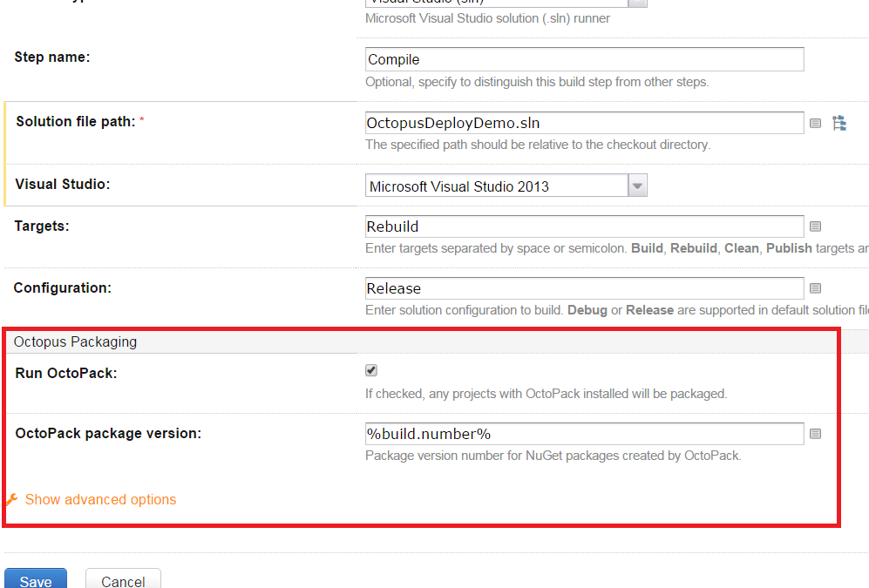Expand the runner type dropdown at top
This screenshot has width=869, height=588.
tap(637, 3)
